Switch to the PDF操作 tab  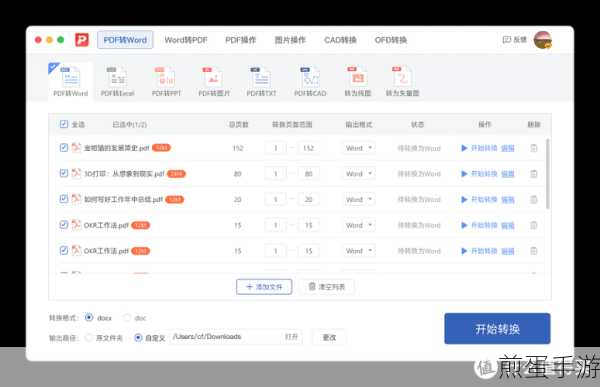pos(241,40)
